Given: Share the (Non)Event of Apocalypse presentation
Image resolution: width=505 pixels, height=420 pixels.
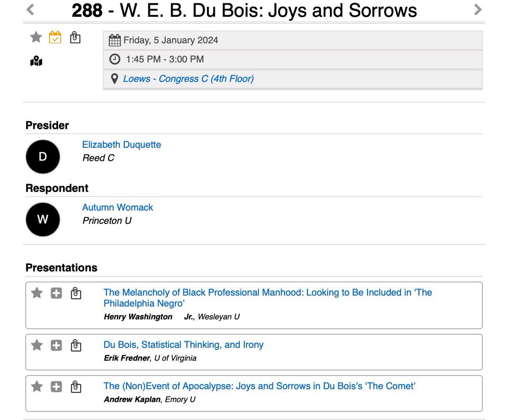Looking at the screenshot, I should point(76,387).
